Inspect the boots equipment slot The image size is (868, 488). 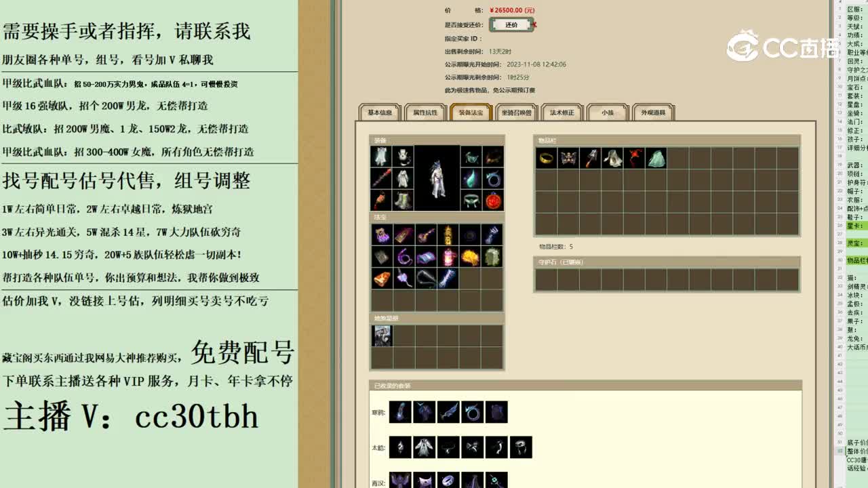tap(403, 200)
